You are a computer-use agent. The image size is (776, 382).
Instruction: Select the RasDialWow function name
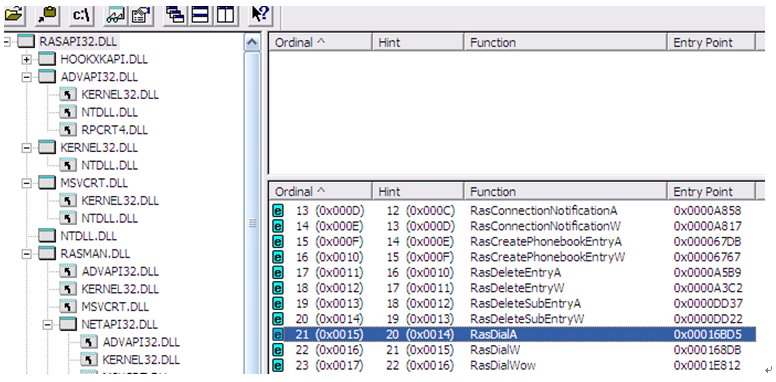click(503, 365)
